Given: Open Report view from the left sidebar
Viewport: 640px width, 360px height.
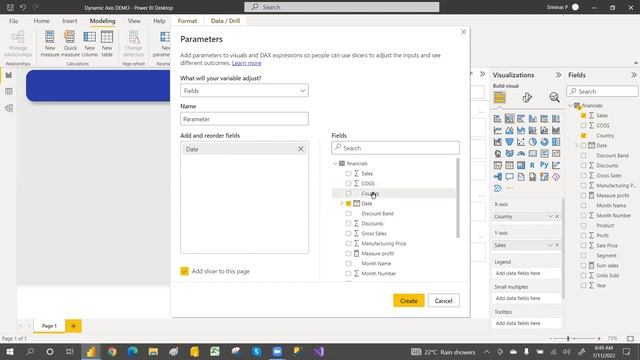Looking at the screenshot, I should tap(9, 75).
